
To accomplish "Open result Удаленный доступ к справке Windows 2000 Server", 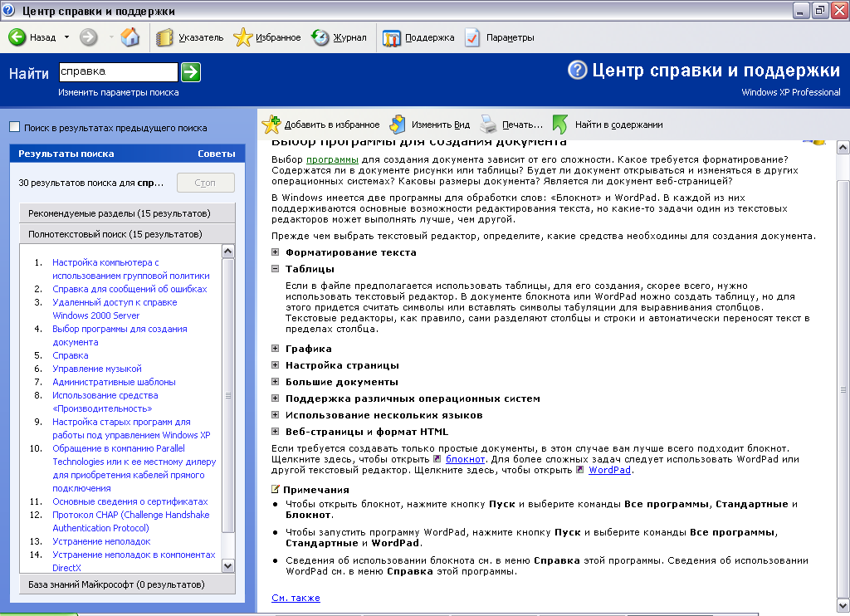I will [x=115, y=309].
